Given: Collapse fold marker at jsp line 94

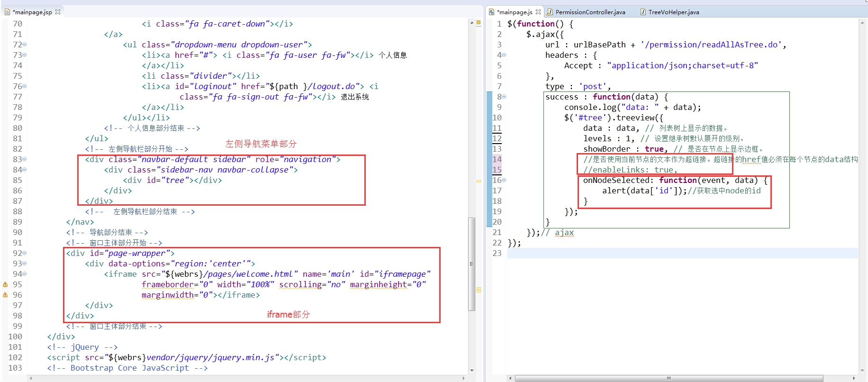Looking at the screenshot, I should [25, 274].
